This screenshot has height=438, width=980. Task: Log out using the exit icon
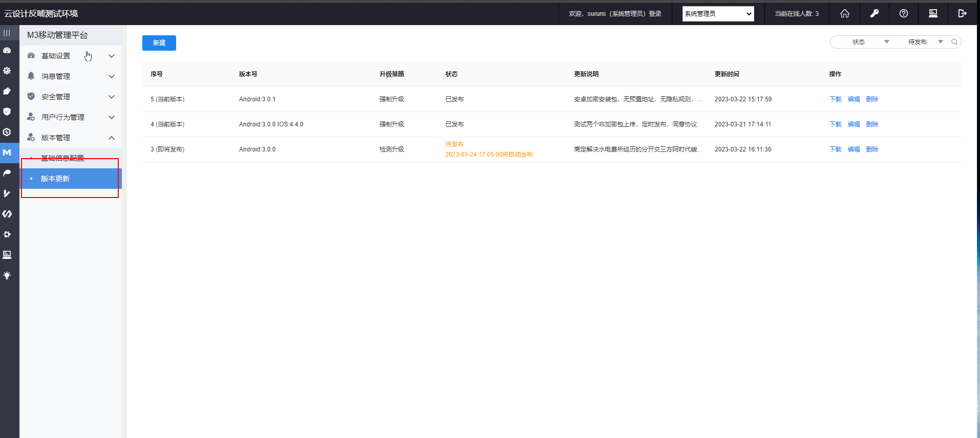[963, 14]
